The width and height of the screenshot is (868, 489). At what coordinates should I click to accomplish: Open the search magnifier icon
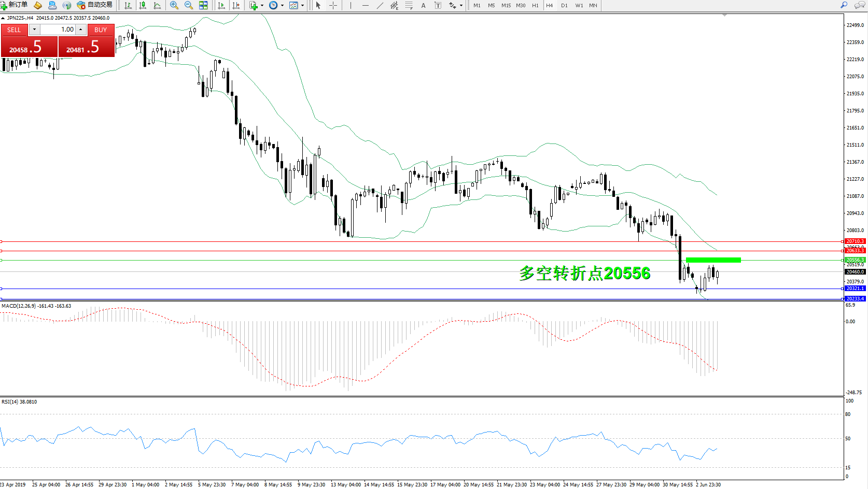[x=844, y=5]
